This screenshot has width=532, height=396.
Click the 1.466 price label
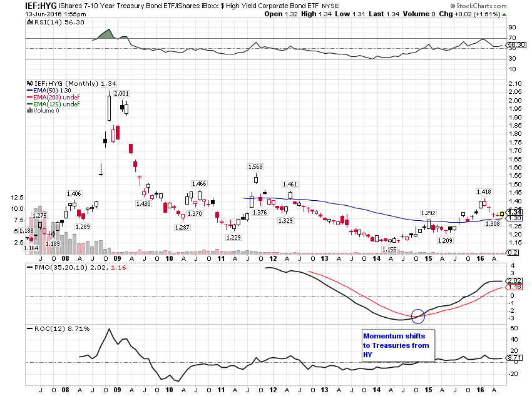click(199, 184)
